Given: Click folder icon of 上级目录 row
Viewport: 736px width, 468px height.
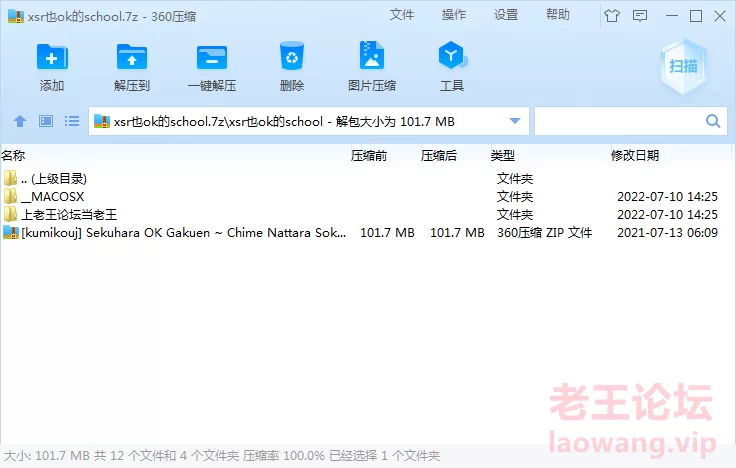Looking at the screenshot, I should point(10,178).
